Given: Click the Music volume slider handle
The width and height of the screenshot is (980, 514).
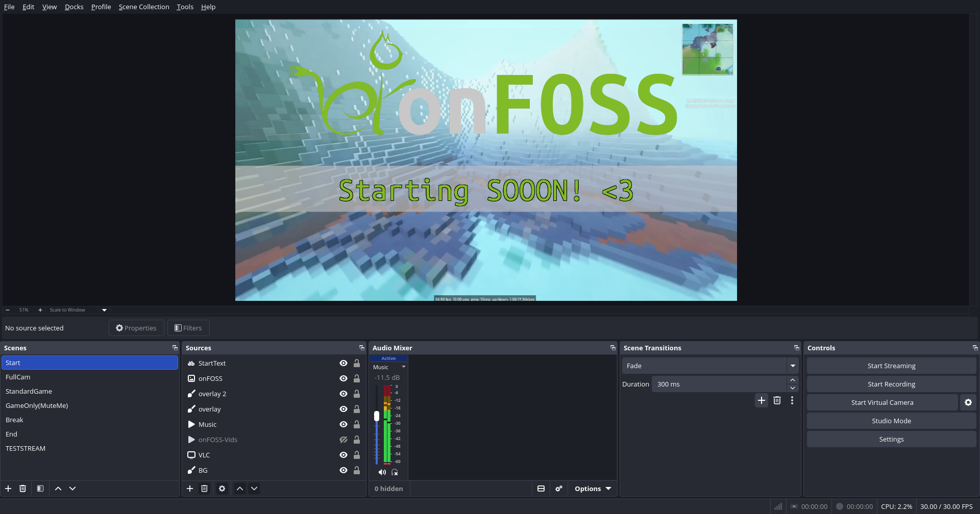Looking at the screenshot, I should coord(377,416).
